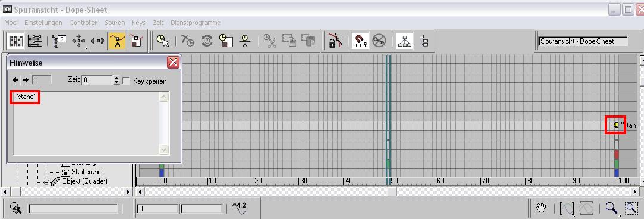The image size is (644, 219).
Task: Select the Slide Keys tool
Action: click(98, 41)
